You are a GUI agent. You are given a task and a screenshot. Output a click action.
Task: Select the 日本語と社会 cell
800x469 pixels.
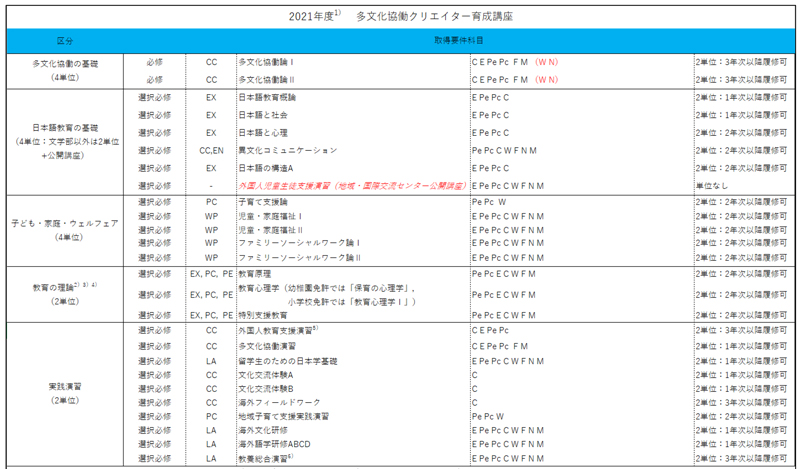263,115
